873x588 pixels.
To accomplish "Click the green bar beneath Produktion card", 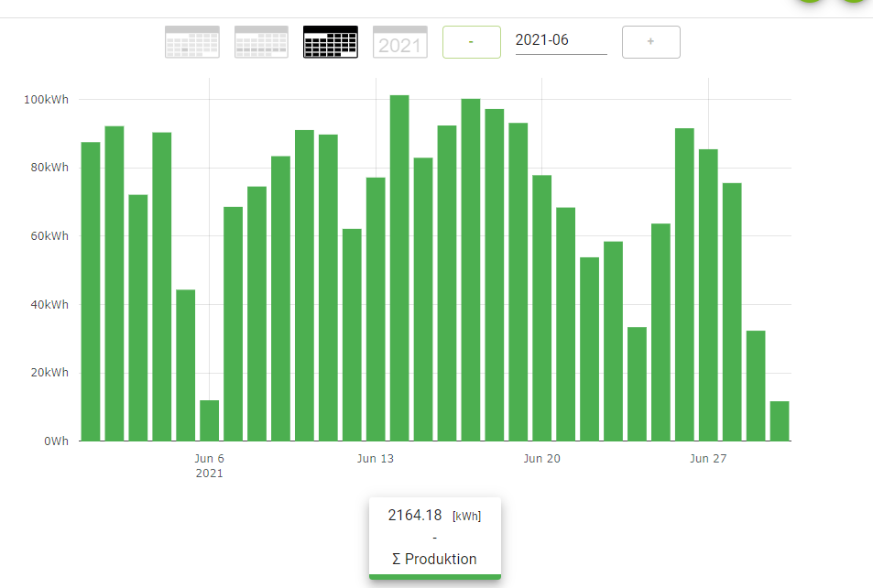I will pyautogui.click(x=435, y=577).
